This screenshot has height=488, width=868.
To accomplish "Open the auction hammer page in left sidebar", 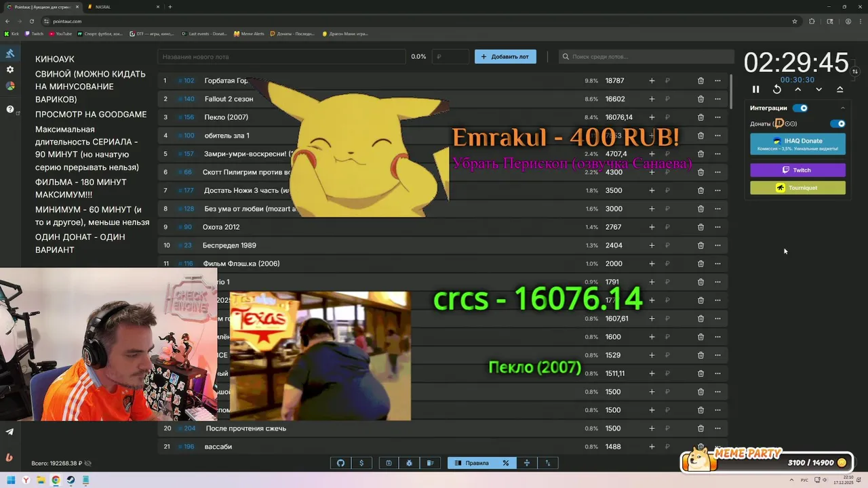I will click(x=10, y=54).
